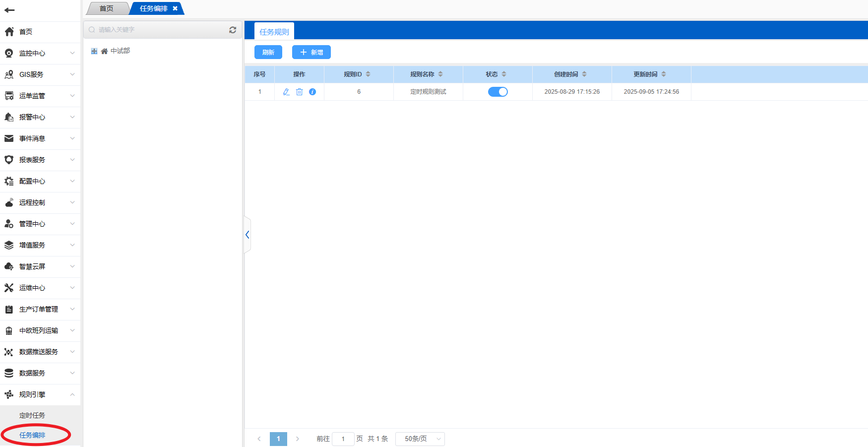Image resolution: width=868 pixels, height=447 pixels.
Task: Click the refresh icon beside the search box
Action: pos(233,30)
